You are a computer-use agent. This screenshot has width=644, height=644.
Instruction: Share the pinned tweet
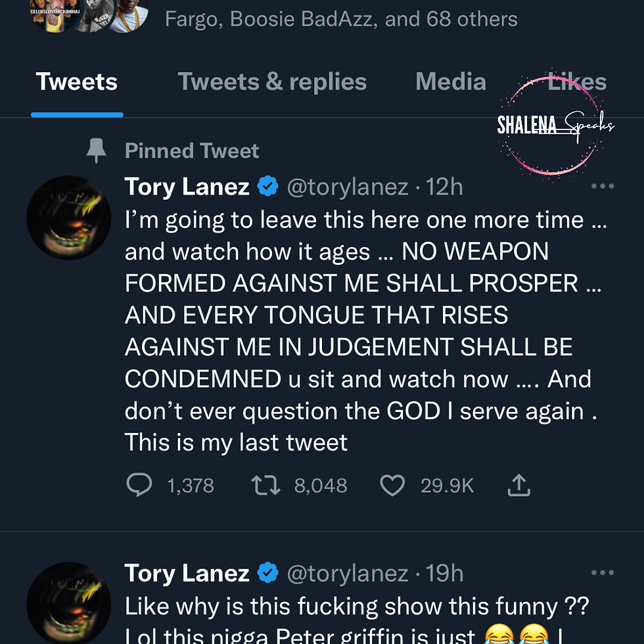click(519, 486)
